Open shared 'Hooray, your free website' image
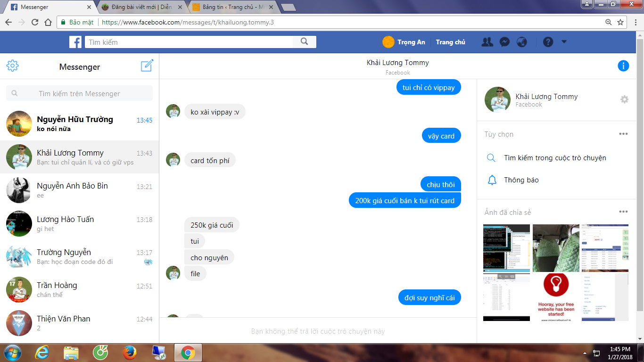This screenshot has height=362, width=644. [x=556, y=297]
